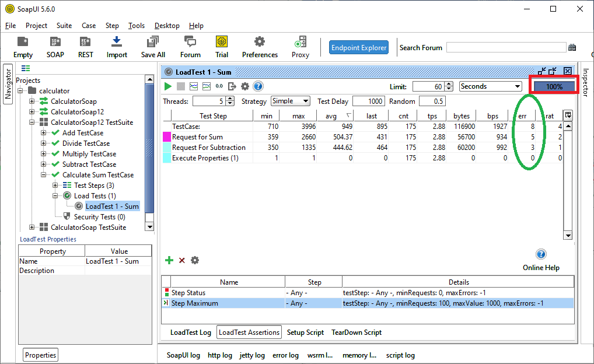Click the Properties button
594x364 pixels.
click(x=40, y=355)
